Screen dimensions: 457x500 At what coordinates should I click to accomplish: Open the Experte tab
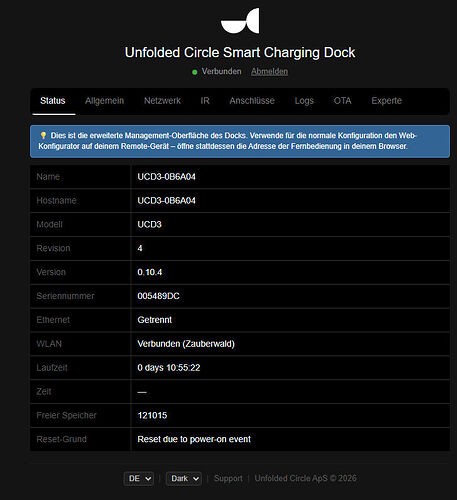387,101
